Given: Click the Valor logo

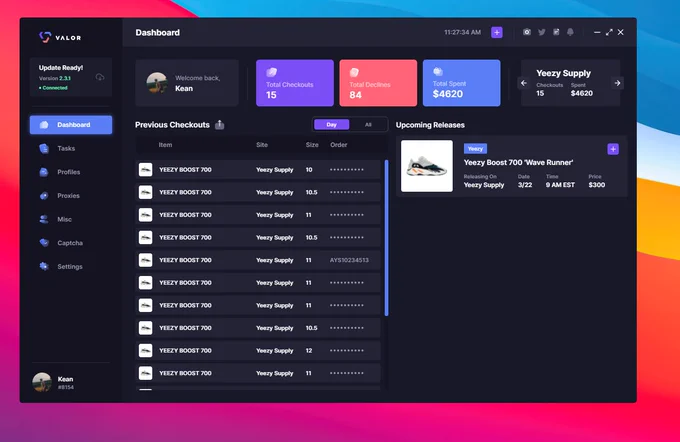Looking at the screenshot, I should (x=60, y=38).
